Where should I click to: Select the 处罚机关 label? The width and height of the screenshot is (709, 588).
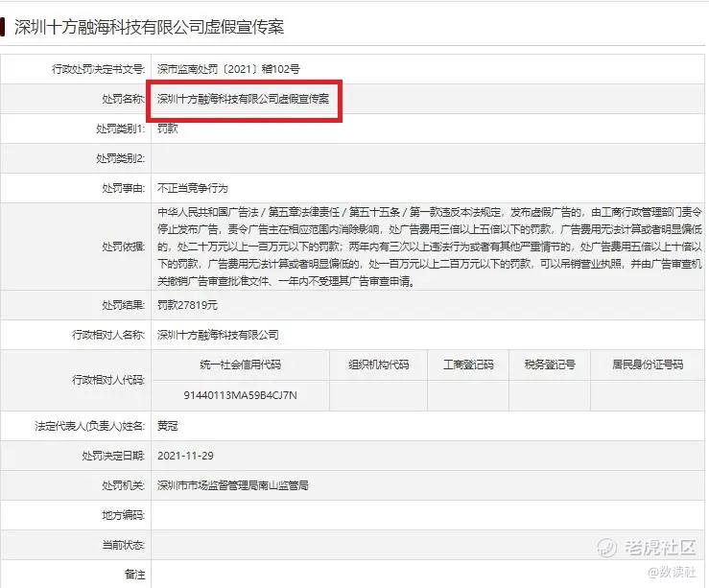click(x=123, y=485)
